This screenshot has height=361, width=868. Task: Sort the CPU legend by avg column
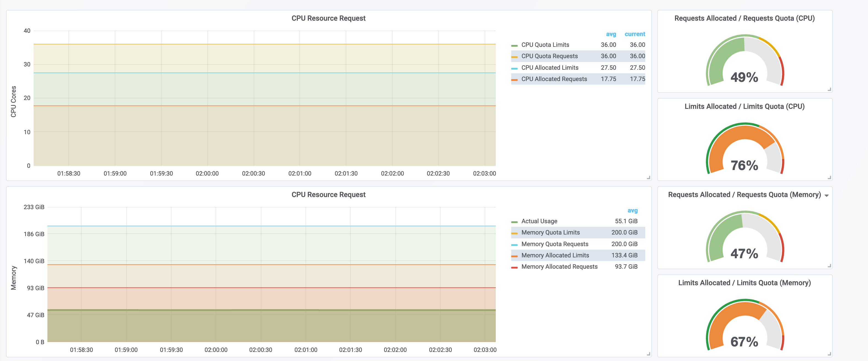[x=610, y=34]
